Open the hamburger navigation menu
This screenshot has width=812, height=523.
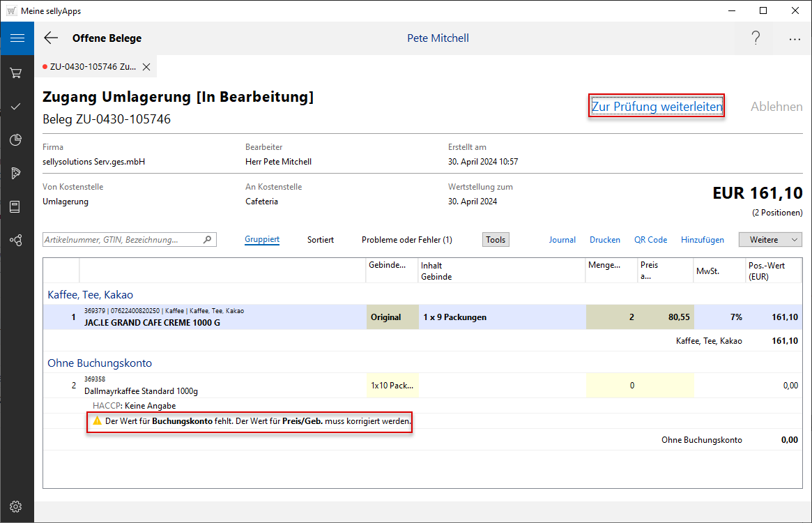click(x=17, y=38)
